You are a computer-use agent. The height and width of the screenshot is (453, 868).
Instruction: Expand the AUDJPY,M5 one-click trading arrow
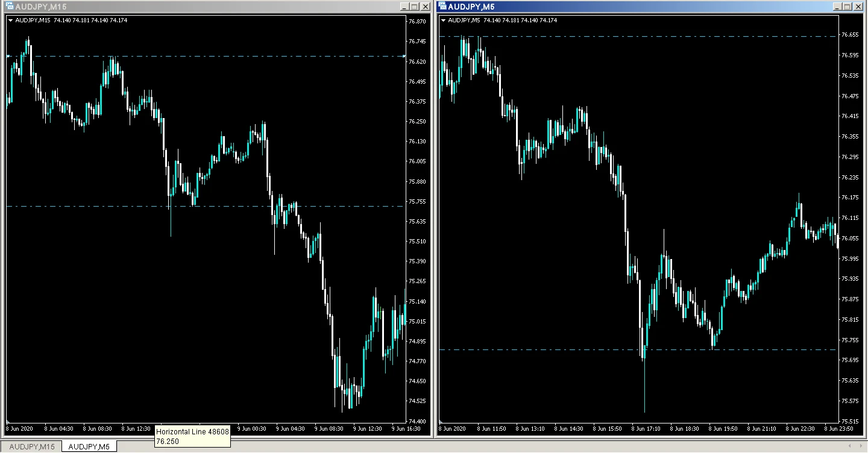pos(444,20)
